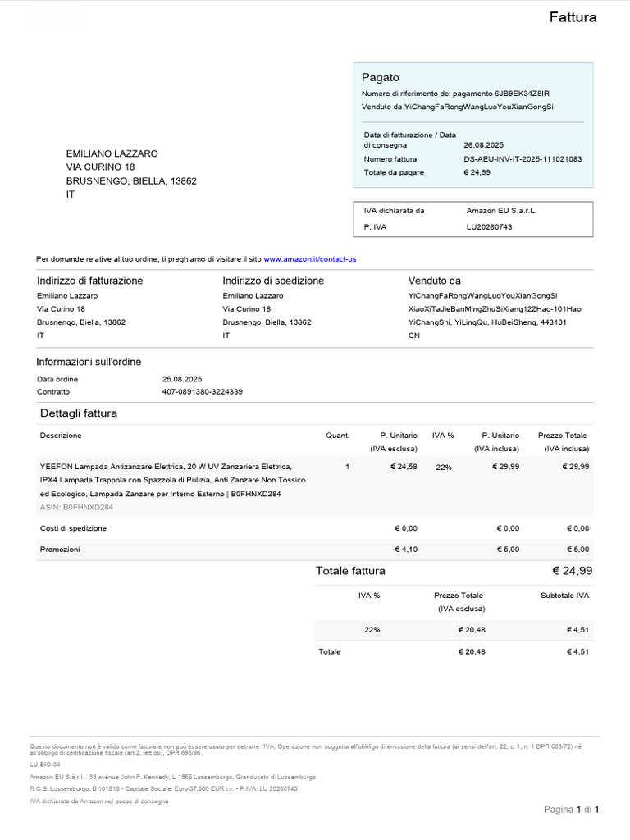Select address line VIA CURINO 18
This screenshot has height=840, width=630.
[100, 167]
